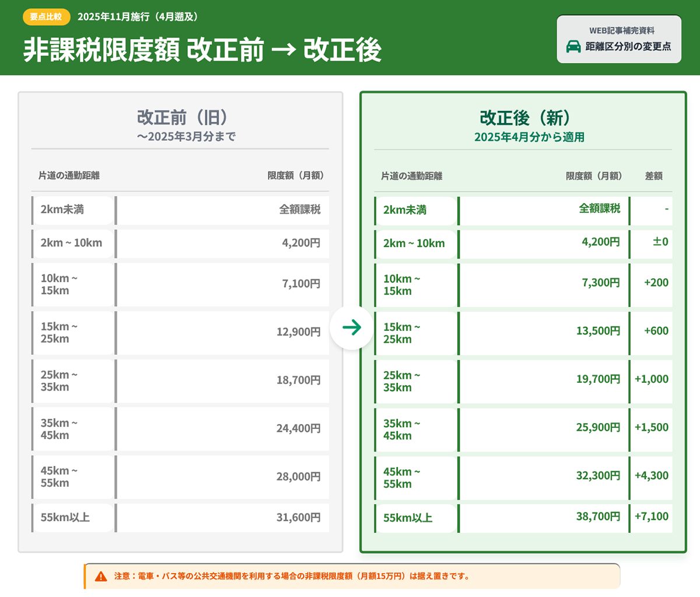Click the 7,100円 amount in old table
The height and width of the screenshot is (597, 700).
pos(301,284)
